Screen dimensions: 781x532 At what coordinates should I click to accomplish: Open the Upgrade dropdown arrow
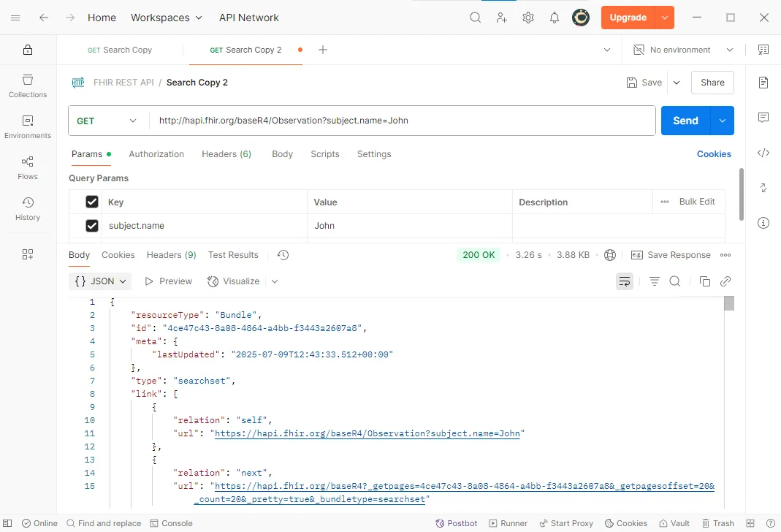pos(664,18)
